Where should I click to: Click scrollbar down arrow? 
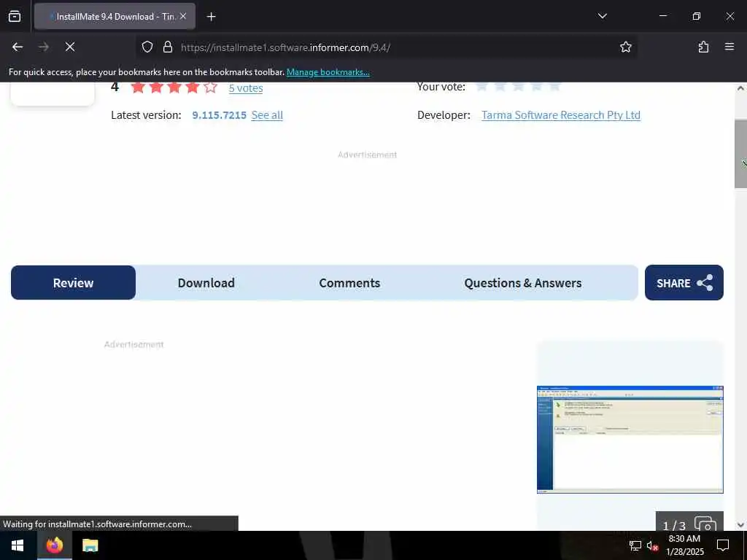pos(740,525)
